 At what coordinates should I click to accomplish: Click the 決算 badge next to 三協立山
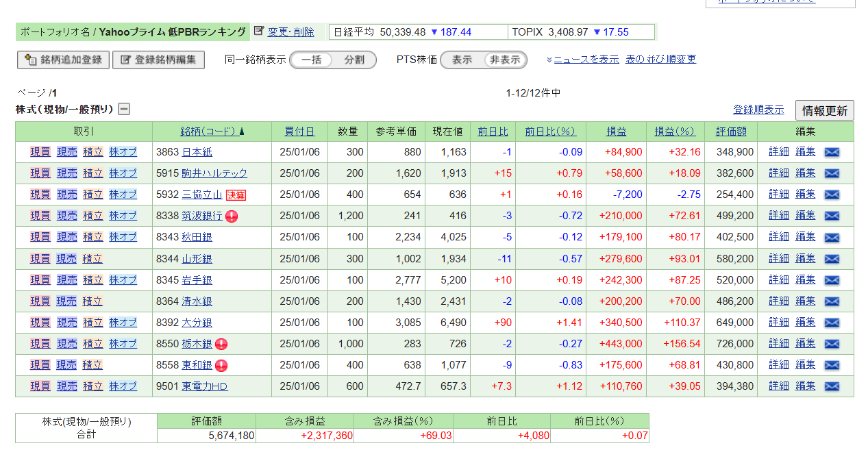click(236, 195)
